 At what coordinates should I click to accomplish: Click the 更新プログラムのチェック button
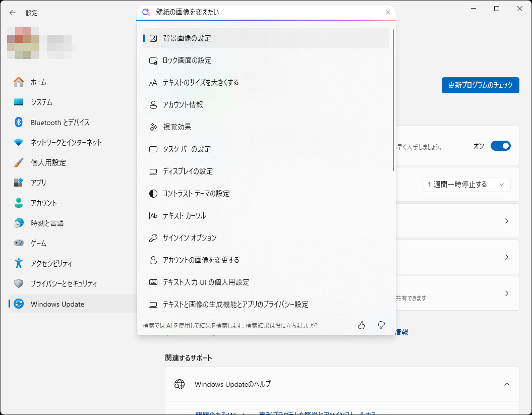click(480, 85)
